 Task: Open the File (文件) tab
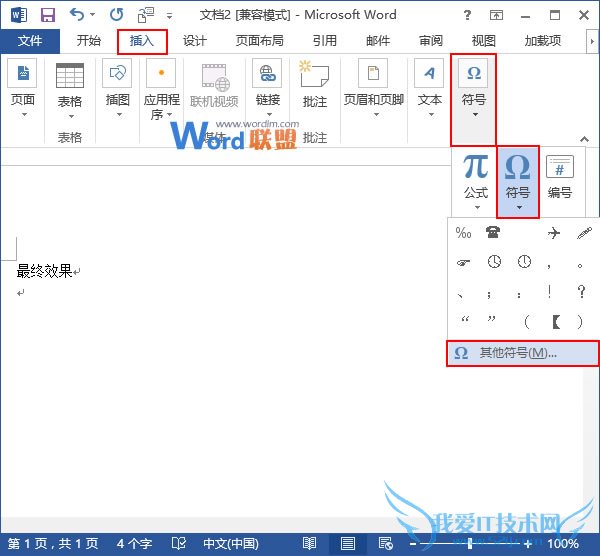point(30,41)
